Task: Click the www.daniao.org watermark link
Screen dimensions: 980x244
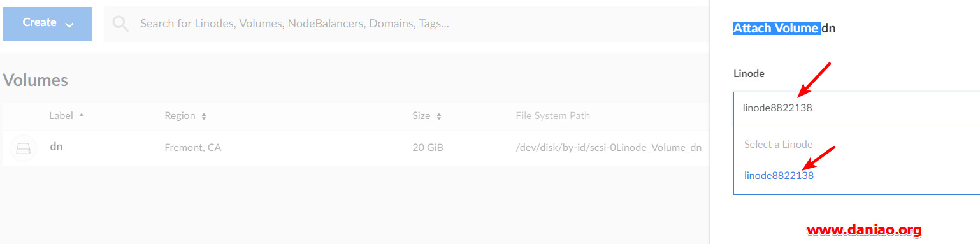Action: pos(864,229)
